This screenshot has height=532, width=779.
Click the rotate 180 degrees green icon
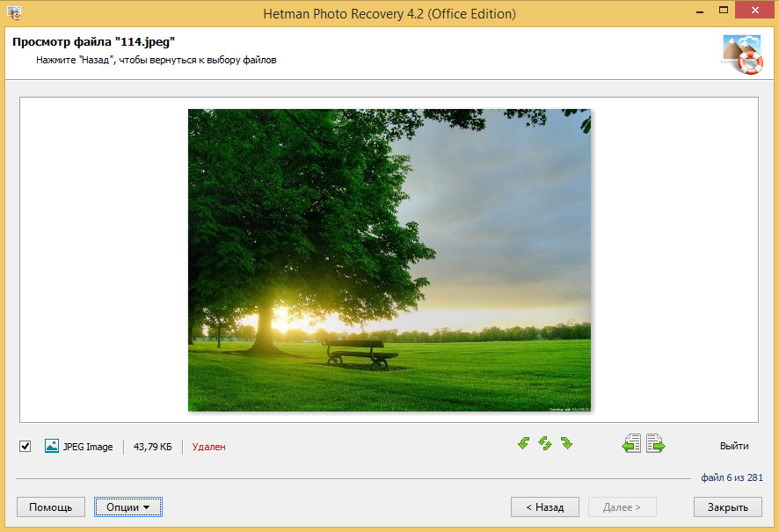pos(545,443)
